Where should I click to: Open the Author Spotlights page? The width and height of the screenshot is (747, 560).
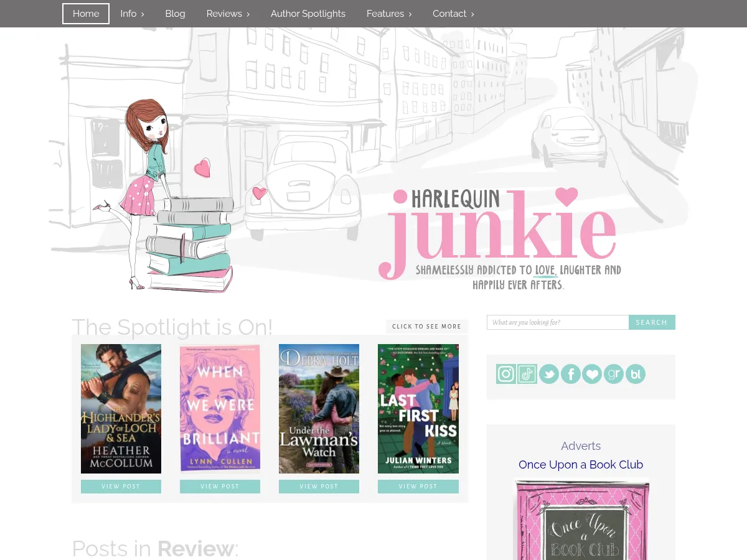[x=308, y=13]
